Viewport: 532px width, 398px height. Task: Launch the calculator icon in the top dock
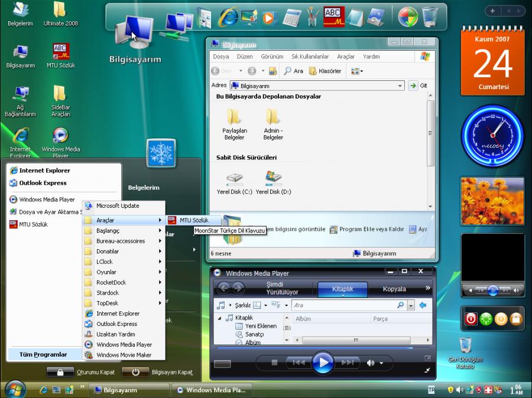click(292, 18)
